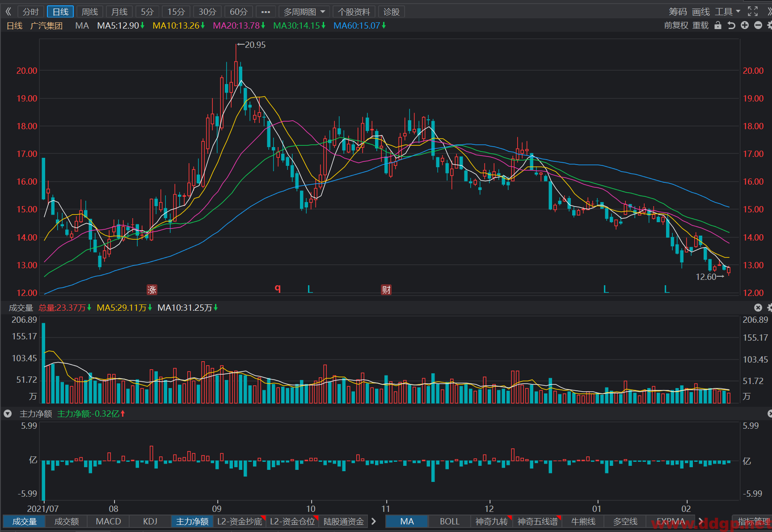Click the undo arrow icon near 重载
This screenshot has height=532, width=772.
(731, 25)
